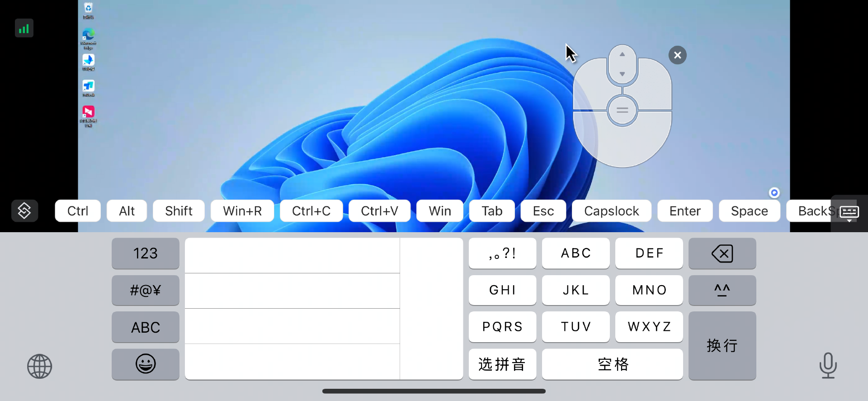Toggle Capslock from the shortcut bar

tap(611, 211)
